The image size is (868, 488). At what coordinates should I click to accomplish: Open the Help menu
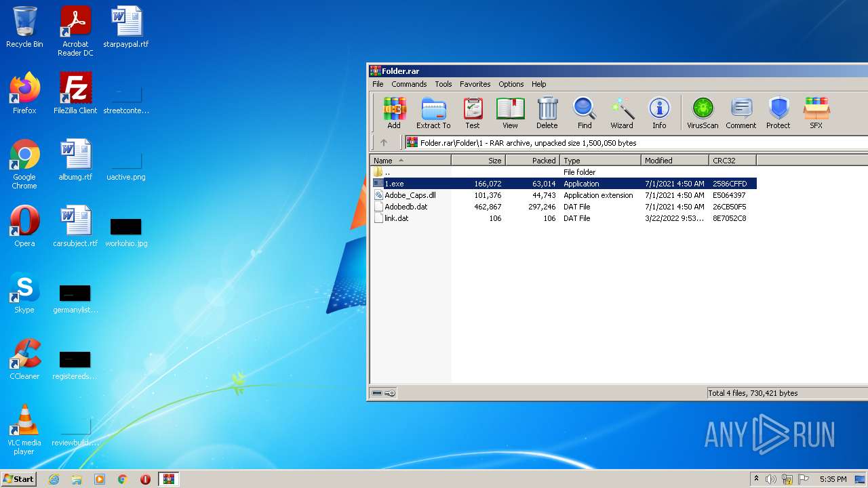tap(539, 84)
